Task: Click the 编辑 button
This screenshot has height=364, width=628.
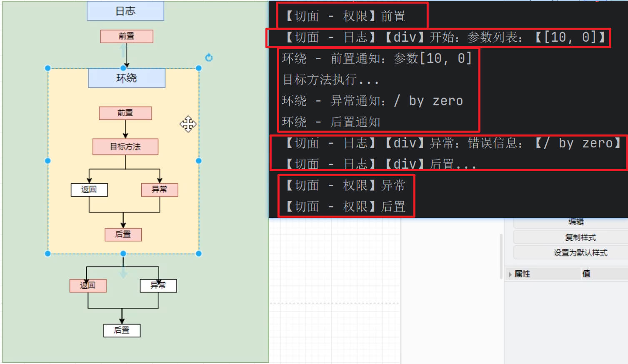Action: pyautogui.click(x=576, y=222)
